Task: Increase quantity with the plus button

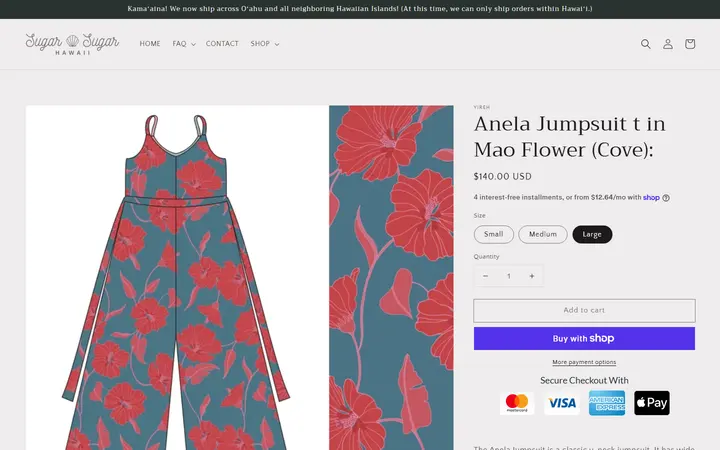Action: [x=532, y=276]
